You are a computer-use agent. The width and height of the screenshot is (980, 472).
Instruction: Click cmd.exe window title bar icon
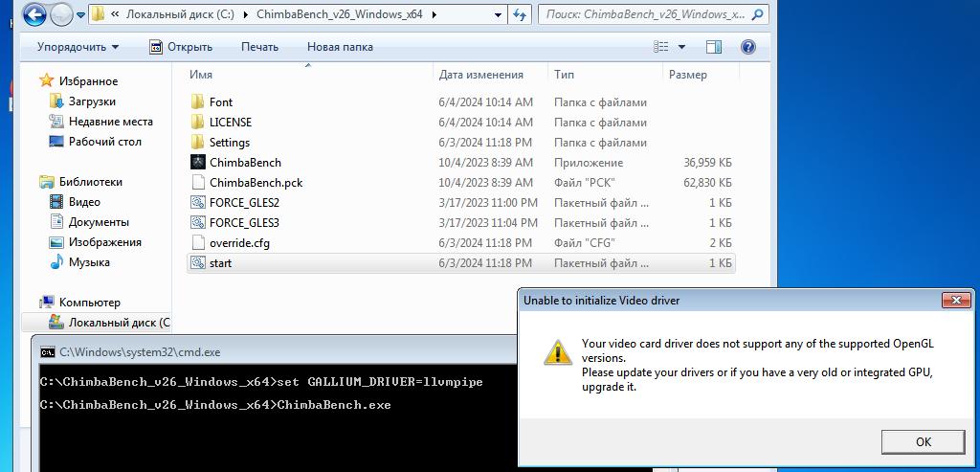(x=48, y=352)
